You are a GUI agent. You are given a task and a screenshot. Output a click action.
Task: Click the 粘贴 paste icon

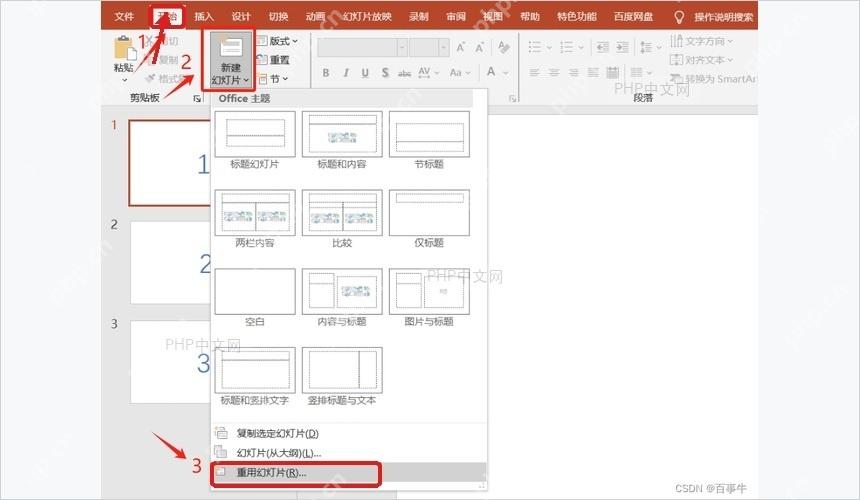tap(124, 48)
